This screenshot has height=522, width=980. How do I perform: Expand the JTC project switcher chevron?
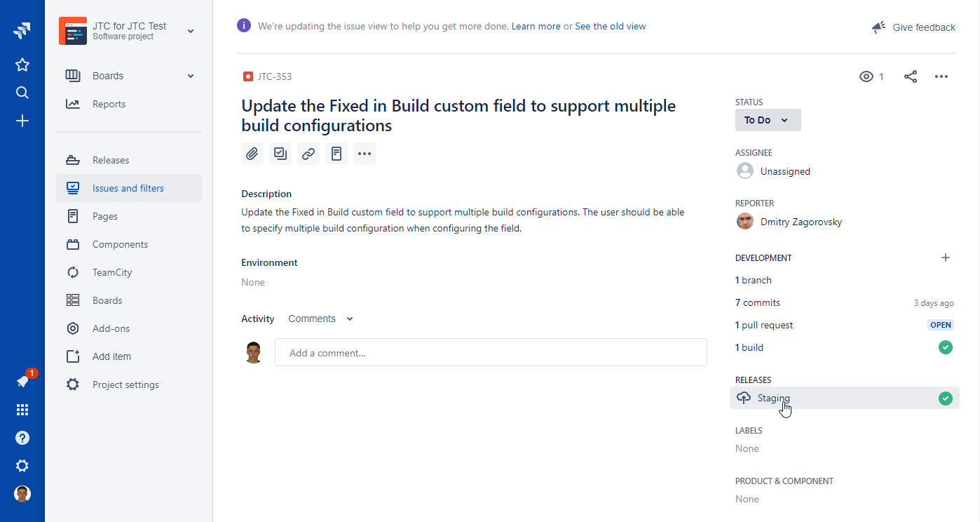(x=191, y=31)
